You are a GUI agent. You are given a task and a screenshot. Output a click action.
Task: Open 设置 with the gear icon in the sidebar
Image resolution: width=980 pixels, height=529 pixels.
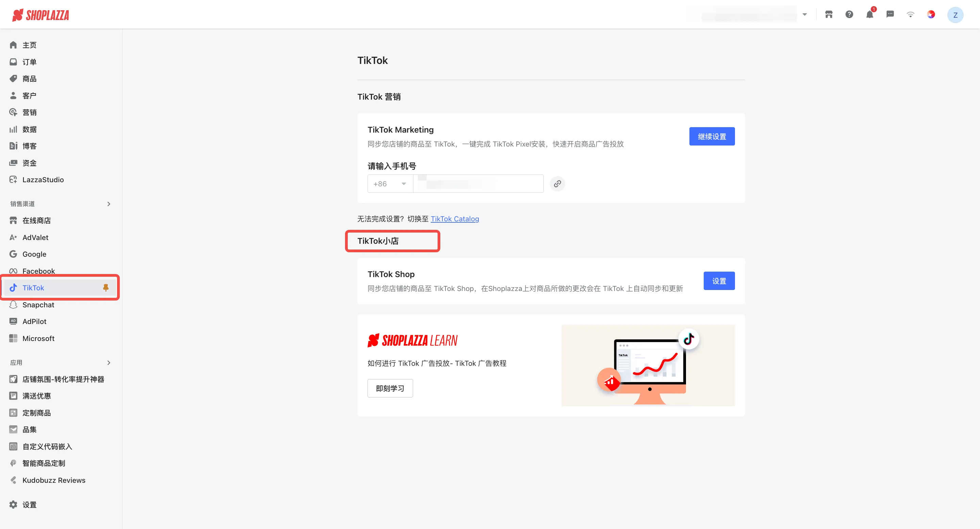tap(13, 505)
